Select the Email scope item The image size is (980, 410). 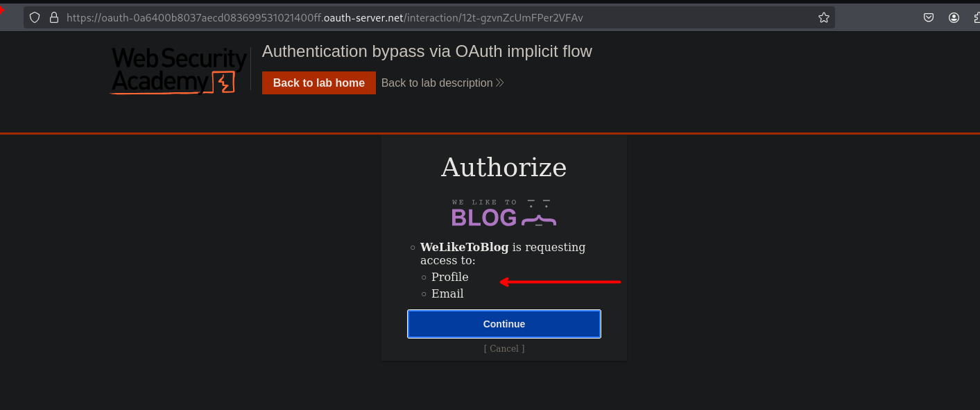[x=447, y=293]
